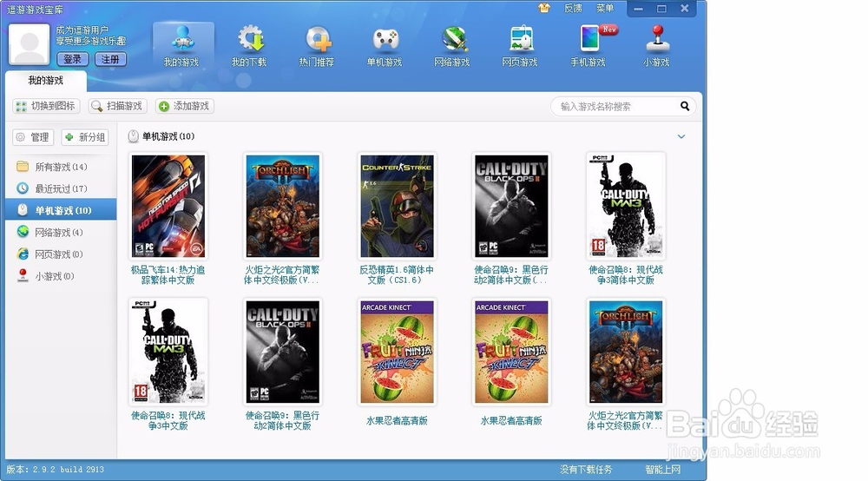Click the search magnifier icon
Image resolution: width=868 pixels, height=481 pixels.
[x=685, y=106]
